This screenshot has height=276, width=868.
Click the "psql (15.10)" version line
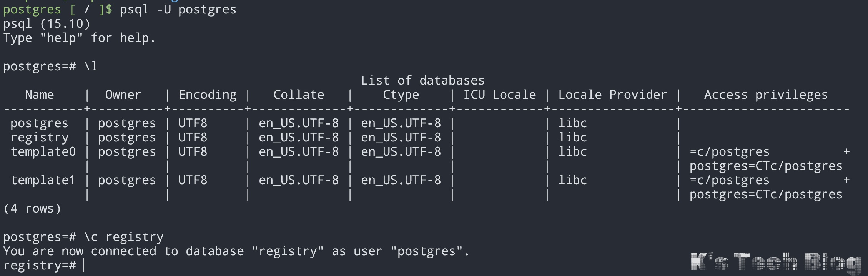[47, 24]
